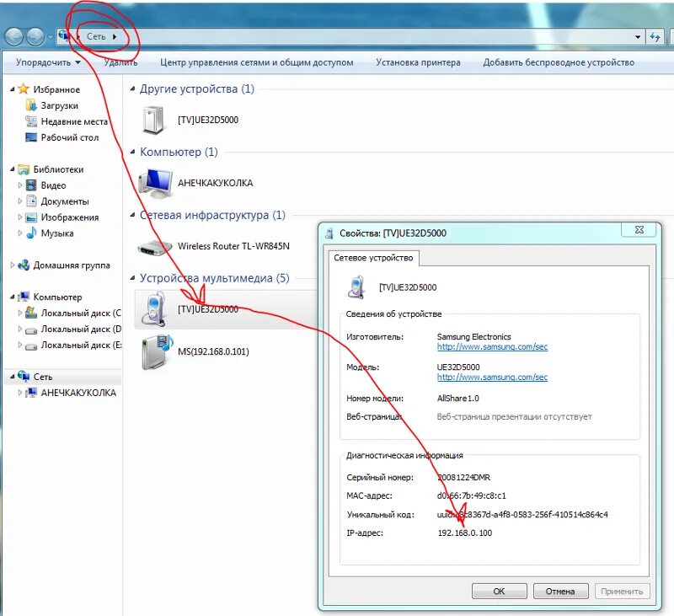
Task: Click the Библиотеки folder icon
Action: tap(24, 169)
